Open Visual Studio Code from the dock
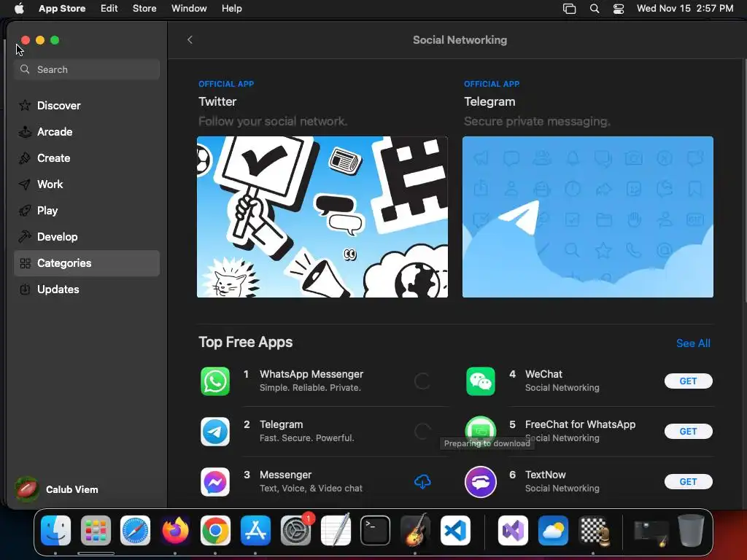Image resolution: width=747 pixels, height=560 pixels. 455,531
